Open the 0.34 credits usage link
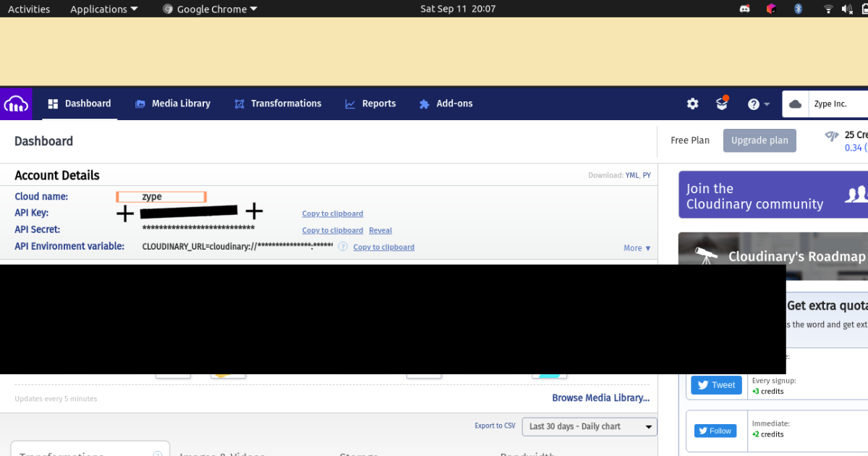The image size is (868, 456). click(856, 148)
